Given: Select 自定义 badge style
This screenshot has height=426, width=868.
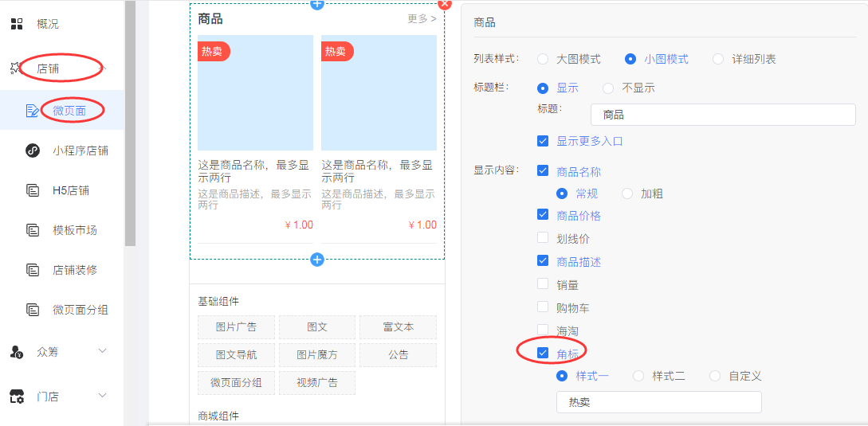Looking at the screenshot, I should point(715,376).
